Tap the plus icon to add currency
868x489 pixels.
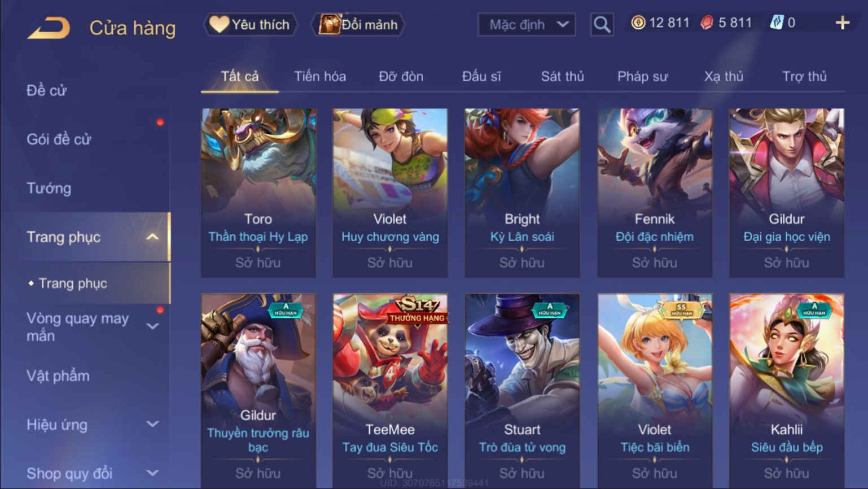[842, 23]
